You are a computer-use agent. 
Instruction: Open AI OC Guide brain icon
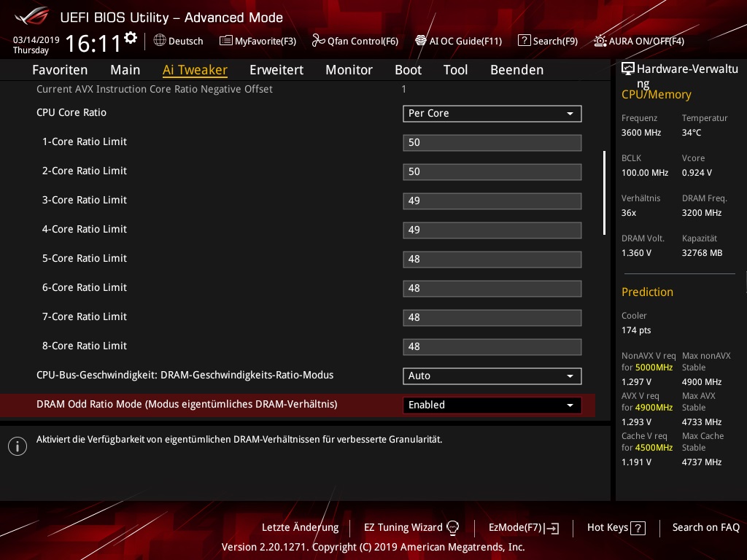point(421,41)
